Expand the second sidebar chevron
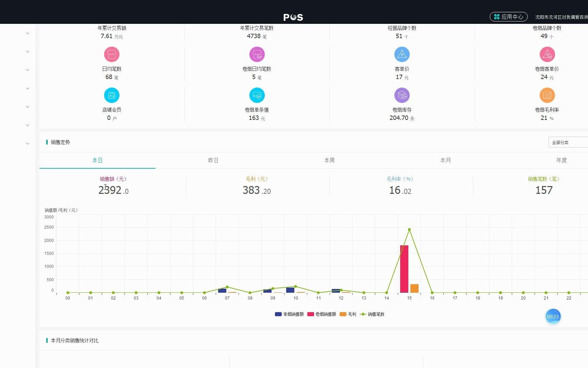Screen dimensions: 588x368 click(x=28, y=52)
